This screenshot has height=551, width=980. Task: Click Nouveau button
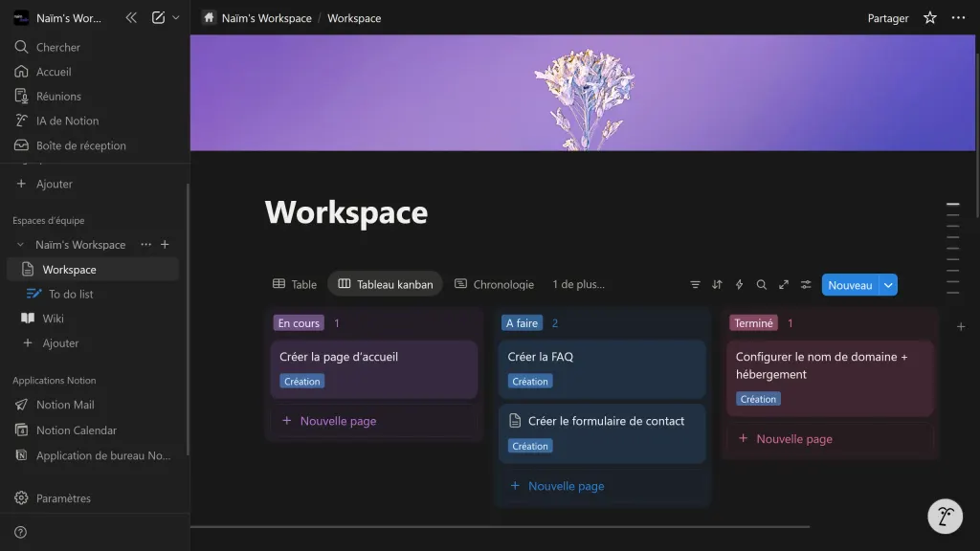(850, 285)
